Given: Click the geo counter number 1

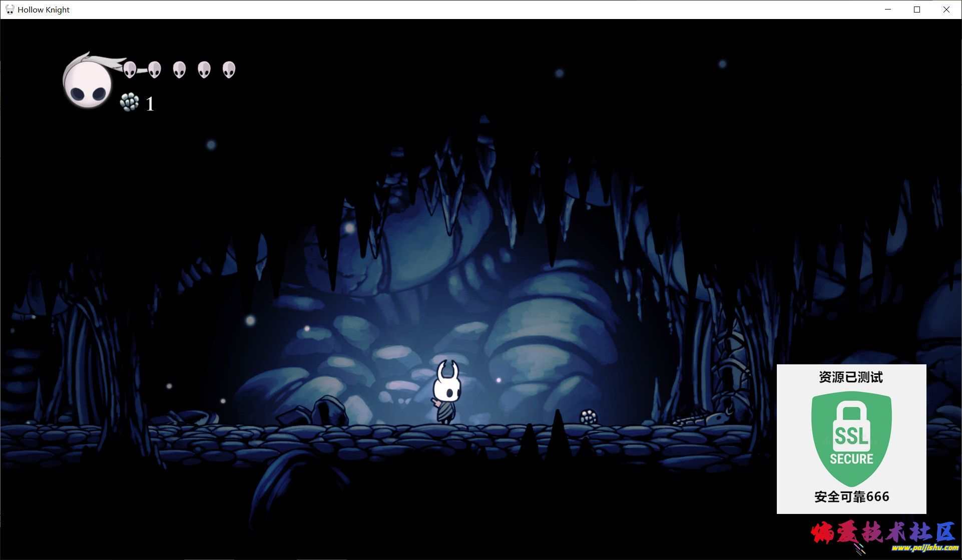Looking at the screenshot, I should click(150, 104).
